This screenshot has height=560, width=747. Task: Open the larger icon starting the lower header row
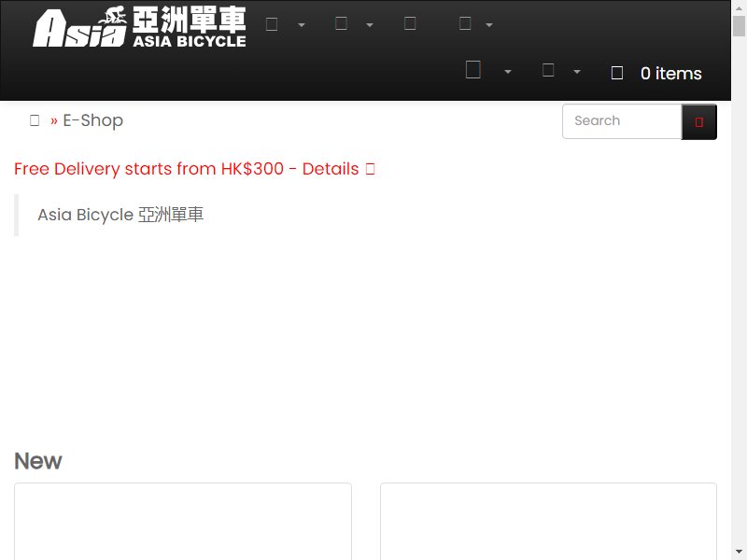pos(472,69)
